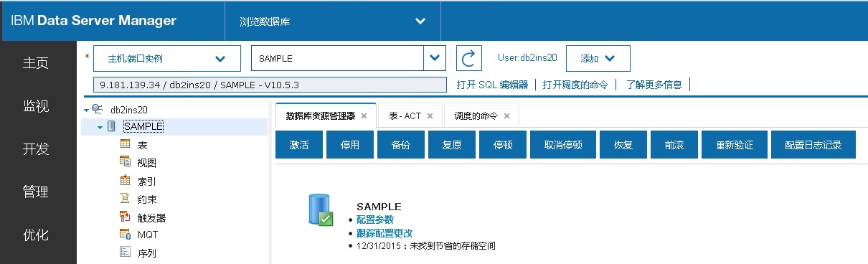The height and width of the screenshot is (264, 868).
Task: Open the SAMPLE database dropdown arrow
Action: (x=435, y=58)
